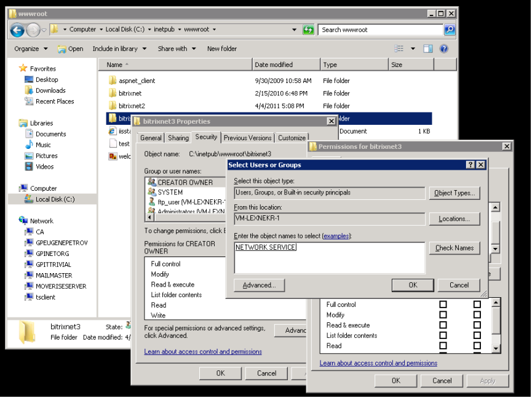Check Deny for Read & execute permission
Image resolution: width=532 pixels, height=398 pixels.
[x=477, y=325]
